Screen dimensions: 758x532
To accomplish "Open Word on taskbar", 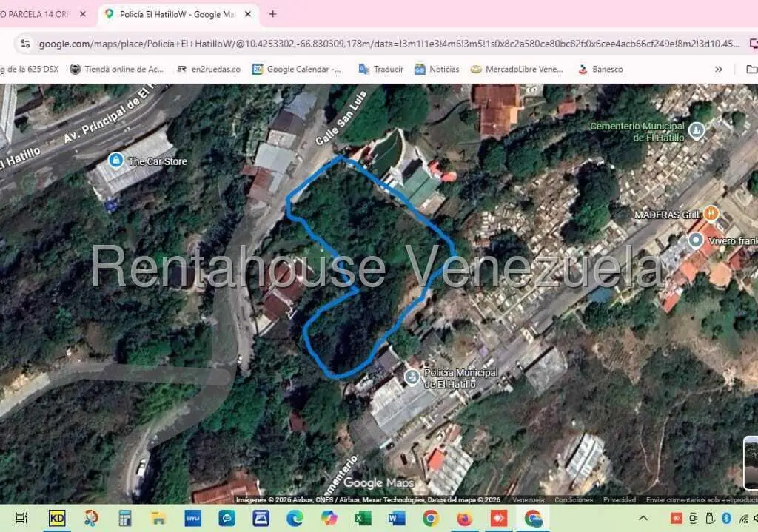I will coord(397,519).
